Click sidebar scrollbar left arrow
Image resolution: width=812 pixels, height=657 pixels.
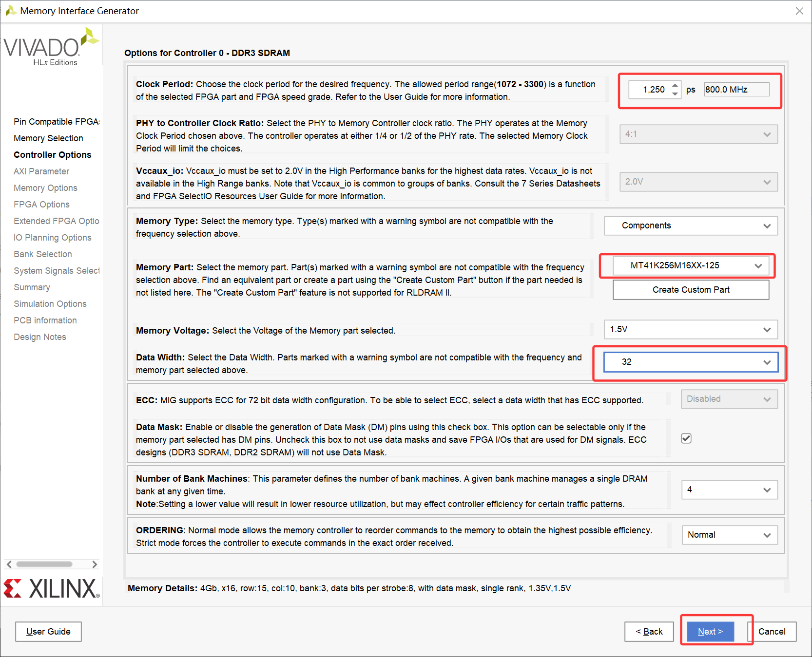pyautogui.click(x=9, y=564)
